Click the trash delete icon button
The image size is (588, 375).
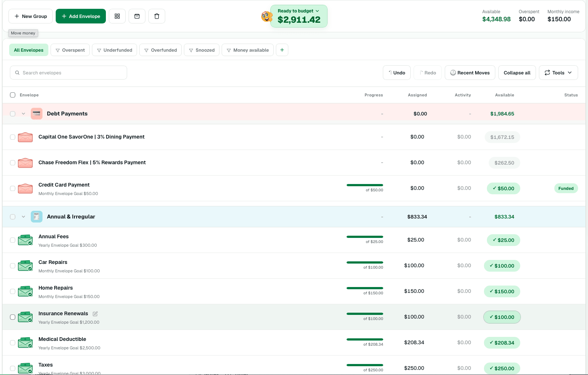(157, 16)
